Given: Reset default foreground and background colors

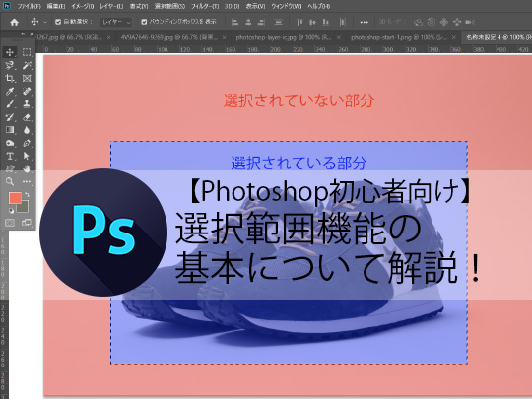Looking at the screenshot, I should tap(11, 211).
